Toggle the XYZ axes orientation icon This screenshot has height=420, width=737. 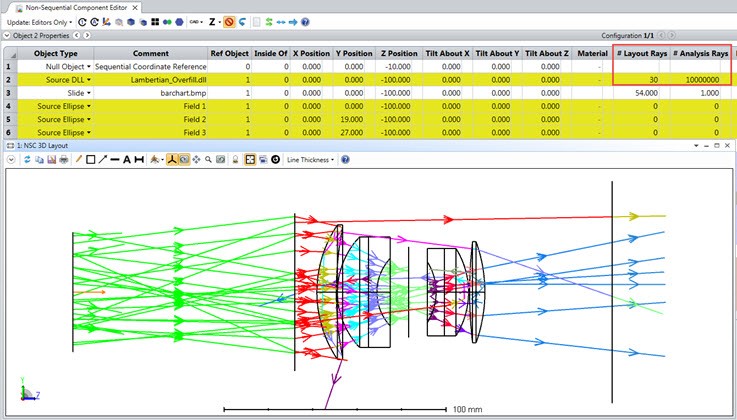point(172,160)
